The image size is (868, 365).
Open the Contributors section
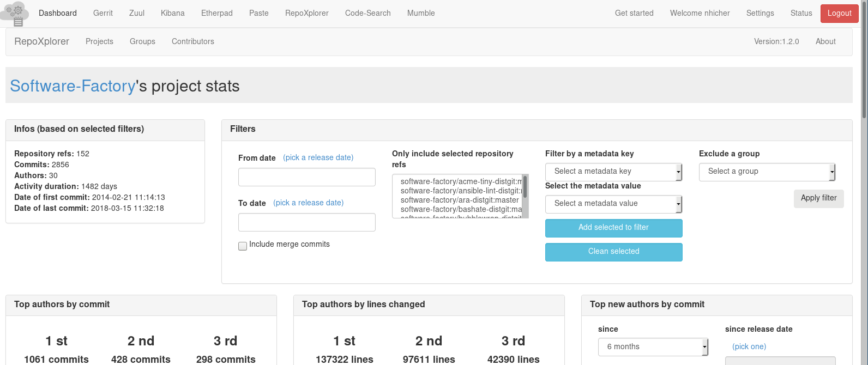tap(192, 41)
